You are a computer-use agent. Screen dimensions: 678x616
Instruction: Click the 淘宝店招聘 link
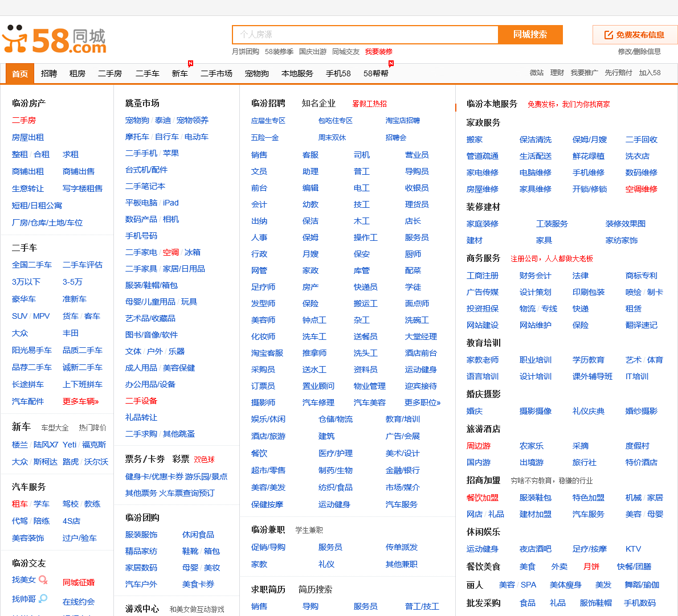coord(402,121)
